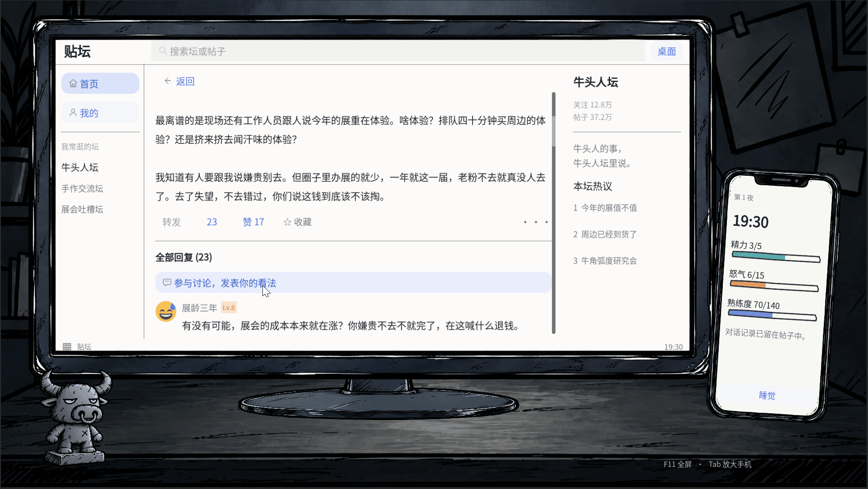This screenshot has height=489, width=868.
Task: Click the 19:30 clock on the phone
Action: click(750, 221)
